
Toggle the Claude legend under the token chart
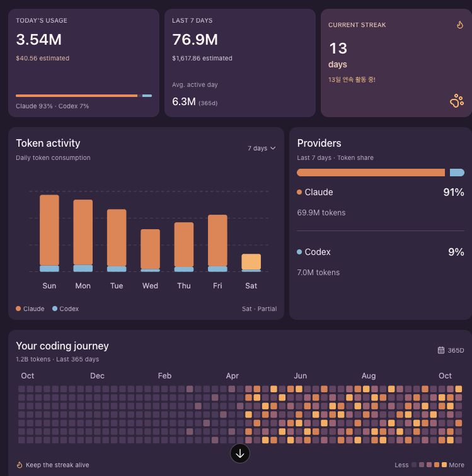[30, 309]
